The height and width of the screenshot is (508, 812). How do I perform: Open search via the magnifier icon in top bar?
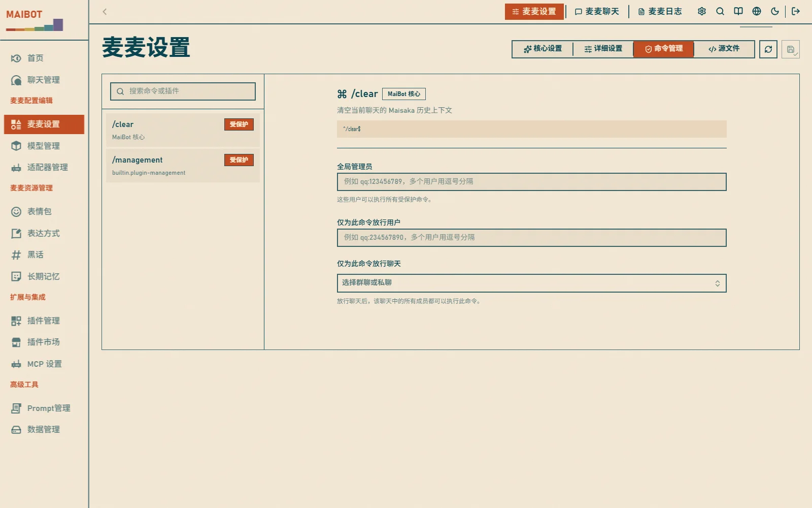pyautogui.click(x=720, y=11)
